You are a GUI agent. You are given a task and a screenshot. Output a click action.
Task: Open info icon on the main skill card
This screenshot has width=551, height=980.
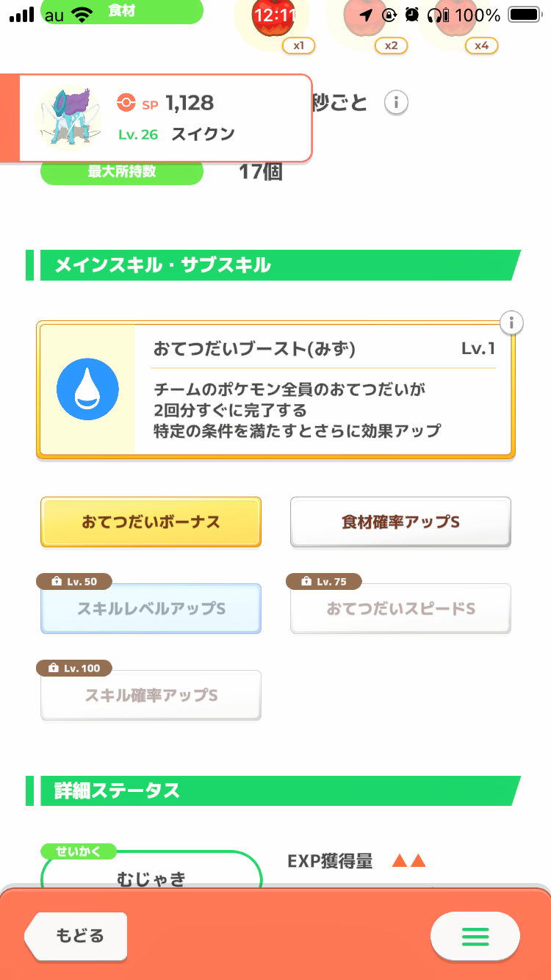click(511, 323)
